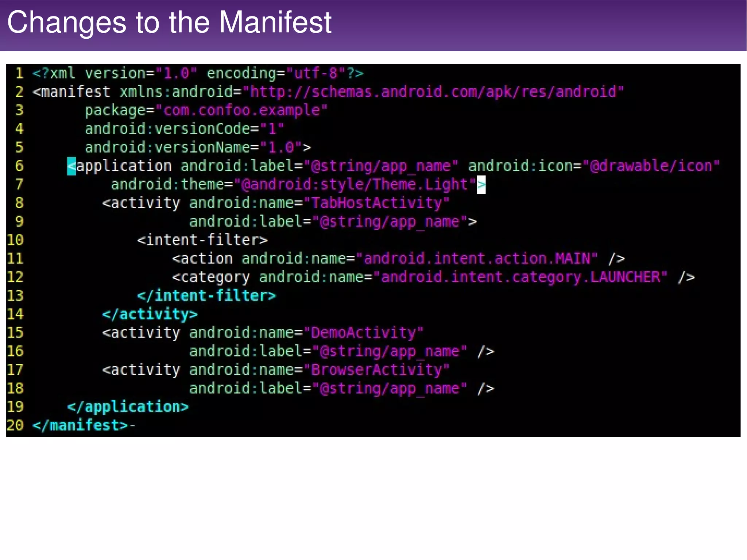This screenshot has height=560, width=747.
Task: Select the "@drawable/icon" string value
Action: point(651,166)
